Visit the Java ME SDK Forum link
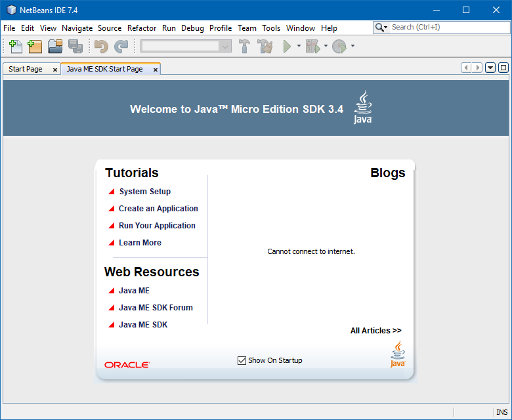Screen dimensions: 512x420 [x=156, y=307]
